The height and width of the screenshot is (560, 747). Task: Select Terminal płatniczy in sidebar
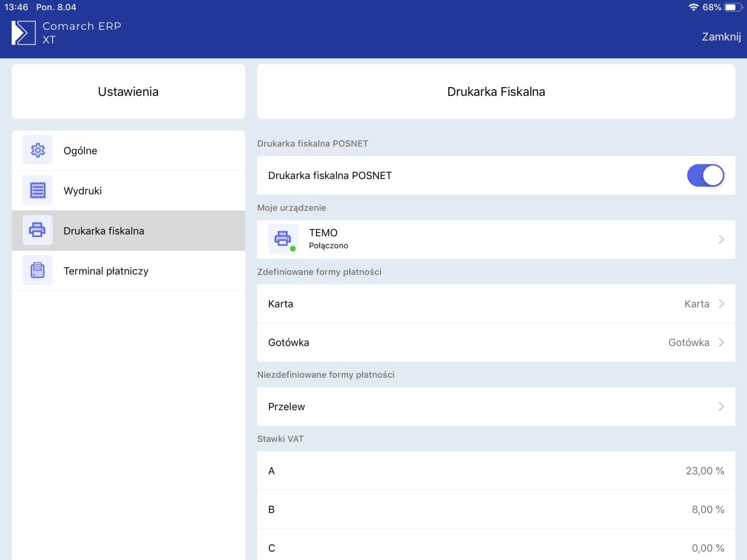coord(128,271)
